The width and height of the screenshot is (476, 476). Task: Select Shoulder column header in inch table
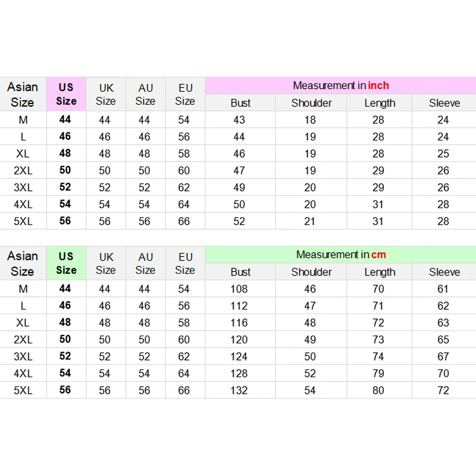[x=311, y=103]
